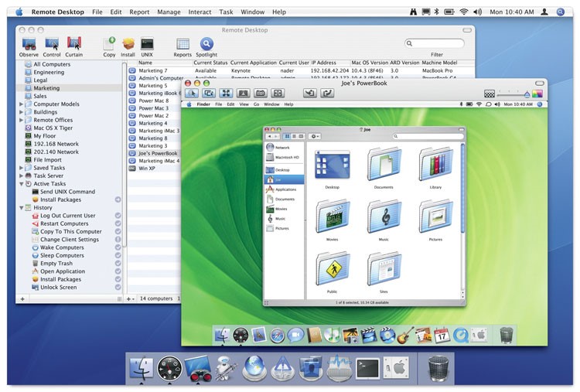Open the Reports toolbar icon
This screenshot has height=392, width=580.
click(183, 44)
